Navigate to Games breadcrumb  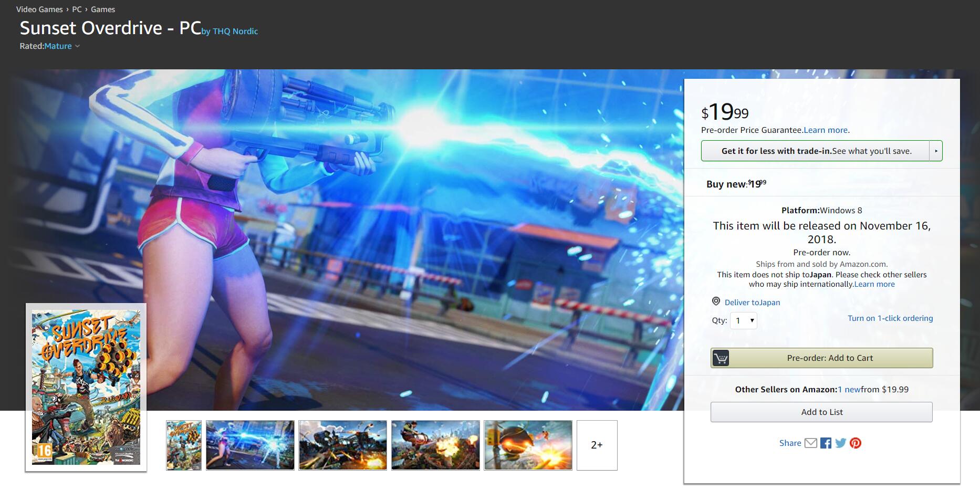[103, 9]
